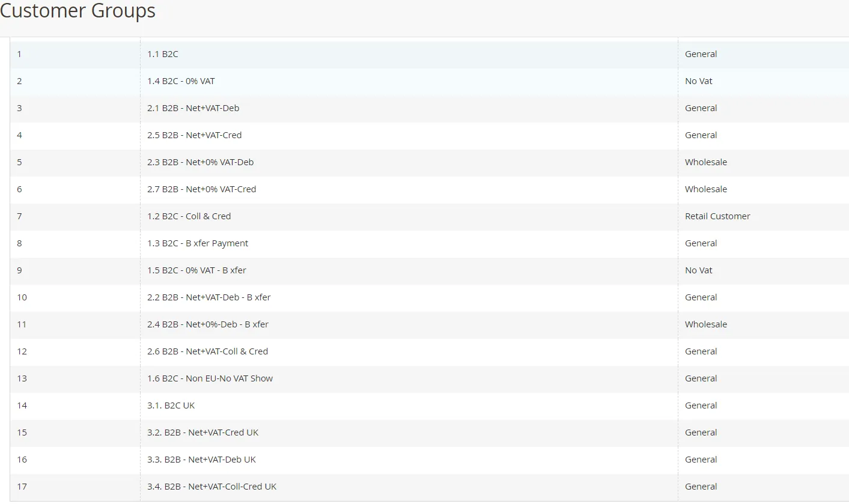
Task: Choose '2.4 B2B - Net+0%-Deb - B xfer'
Action: tap(208, 324)
